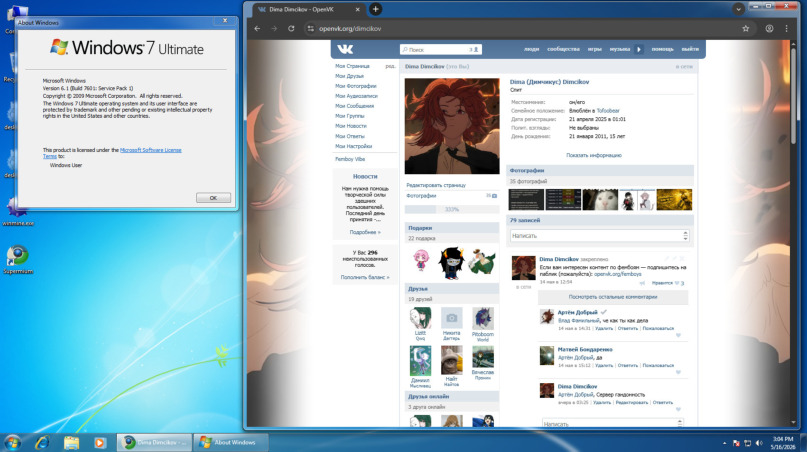This screenshot has width=807, height=452.
Task: Click the camera icon next to Фотографии link
Action: click(494, 196)
